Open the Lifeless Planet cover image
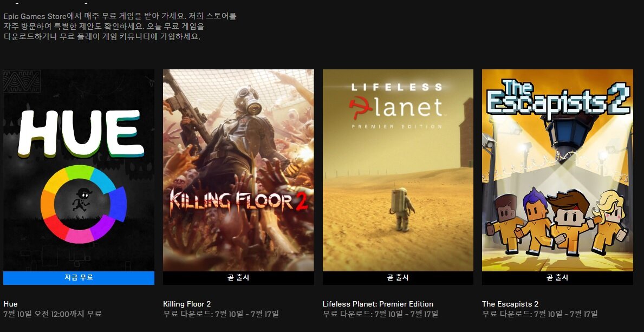Screen dimensions: 644x332 tap(398, 170)
